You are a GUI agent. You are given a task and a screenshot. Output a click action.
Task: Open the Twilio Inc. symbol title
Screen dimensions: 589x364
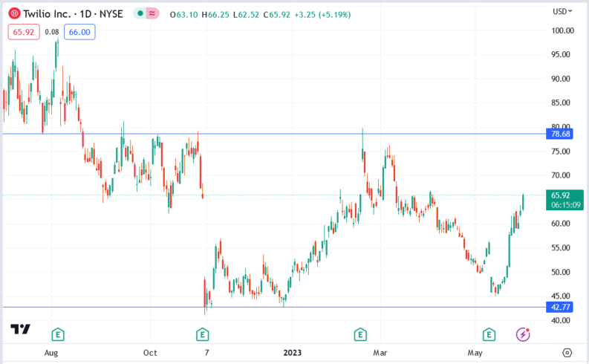click(73, 14)
